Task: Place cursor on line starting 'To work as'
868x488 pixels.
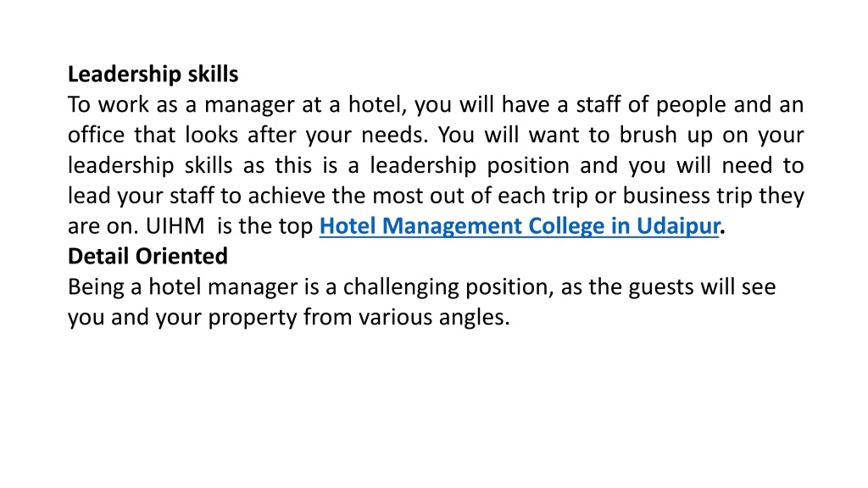Action: tap(436, 105)
